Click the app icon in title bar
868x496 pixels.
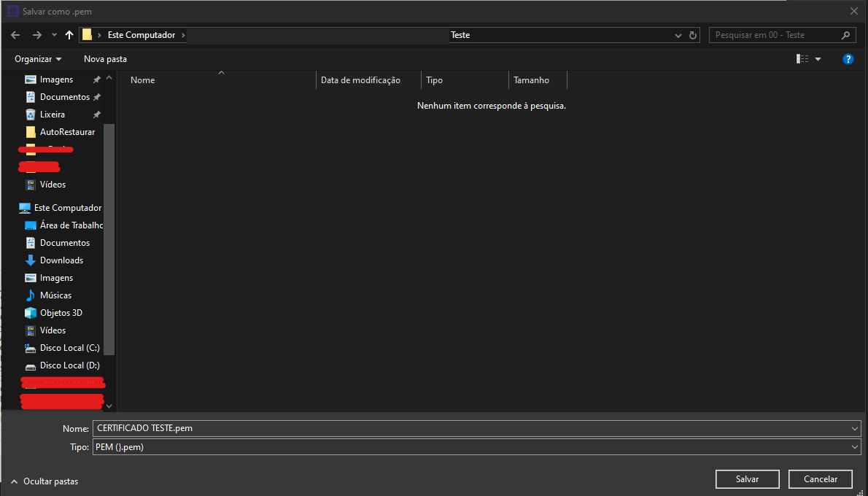click(12, 10)
